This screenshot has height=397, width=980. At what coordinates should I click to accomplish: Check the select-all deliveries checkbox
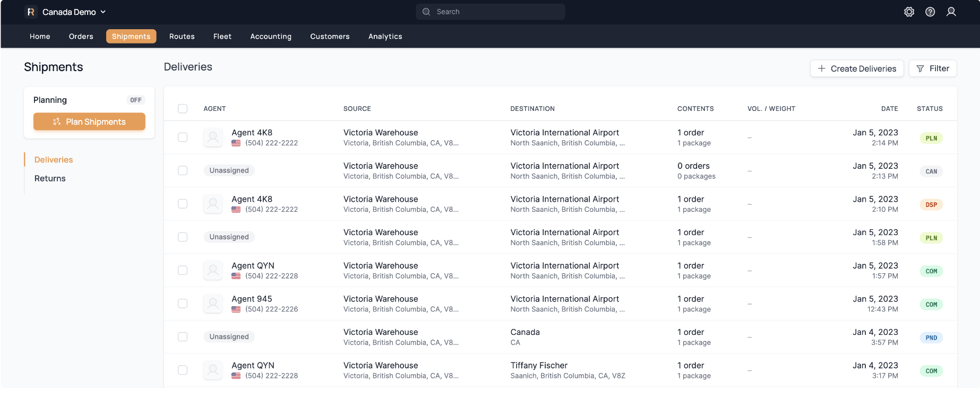pos(183,109)
